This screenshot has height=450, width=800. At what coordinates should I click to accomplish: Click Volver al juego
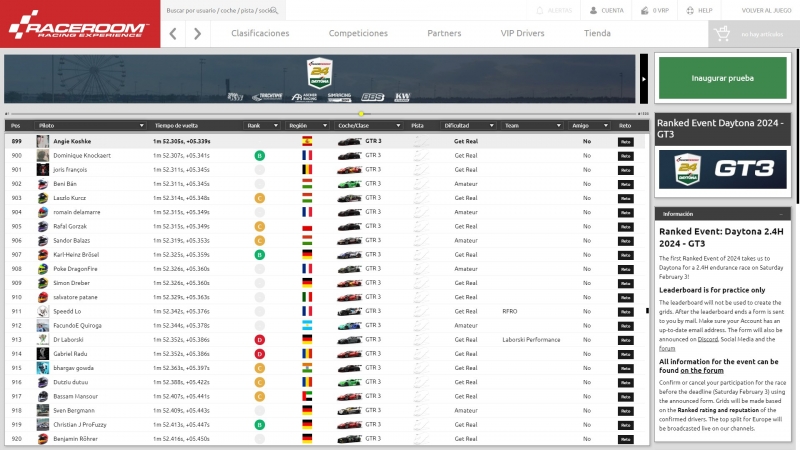click(x=766, y=10)
